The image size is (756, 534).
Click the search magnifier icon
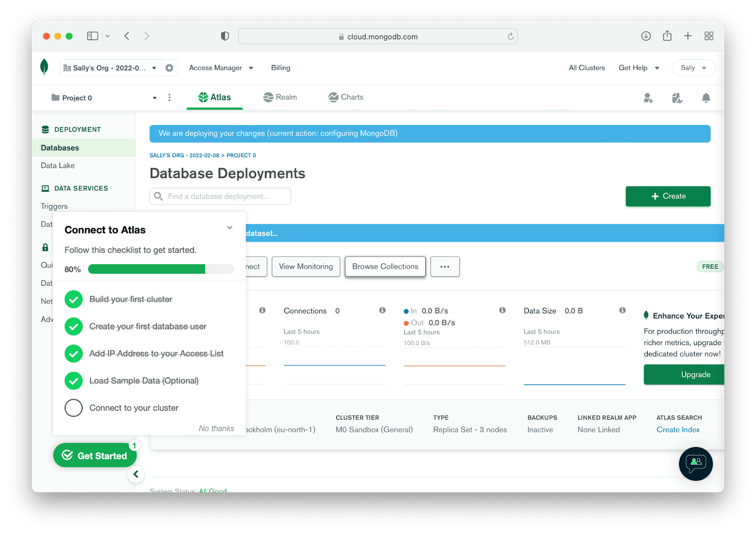coord(159,196)
